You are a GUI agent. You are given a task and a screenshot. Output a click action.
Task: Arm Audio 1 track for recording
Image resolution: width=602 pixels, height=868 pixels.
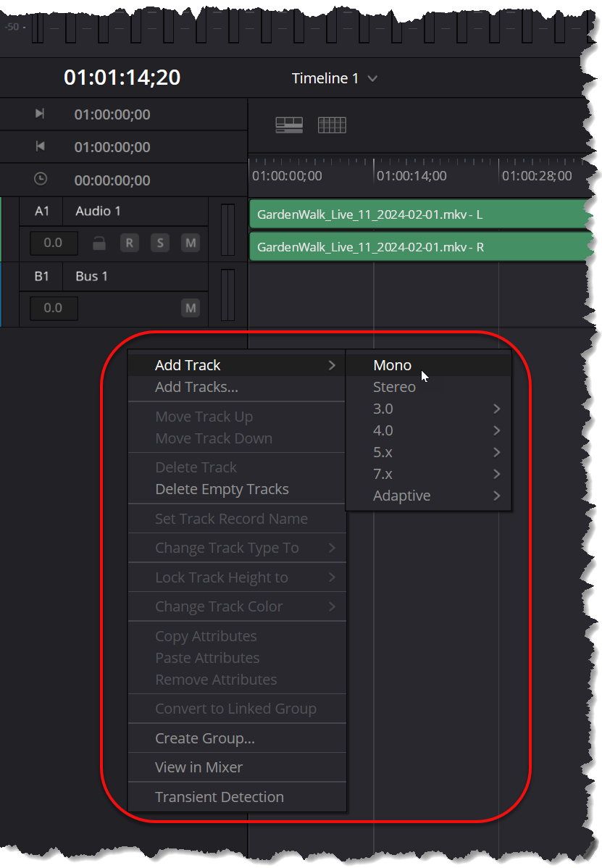coord(129,243)
